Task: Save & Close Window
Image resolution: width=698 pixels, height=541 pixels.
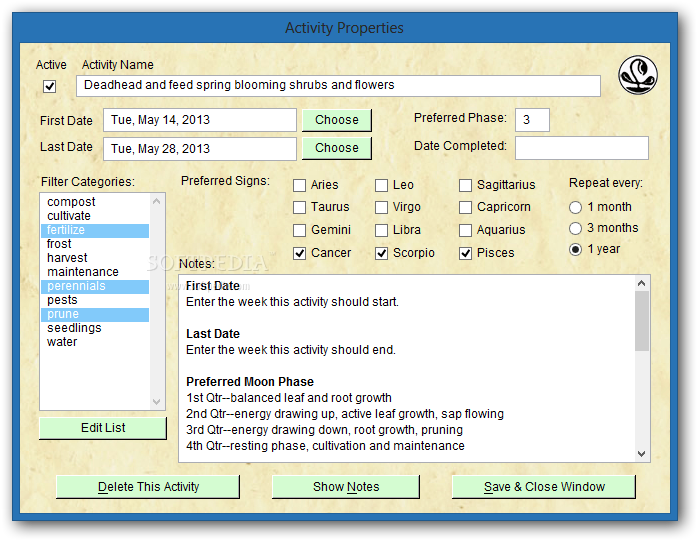Action: (544, 487)
